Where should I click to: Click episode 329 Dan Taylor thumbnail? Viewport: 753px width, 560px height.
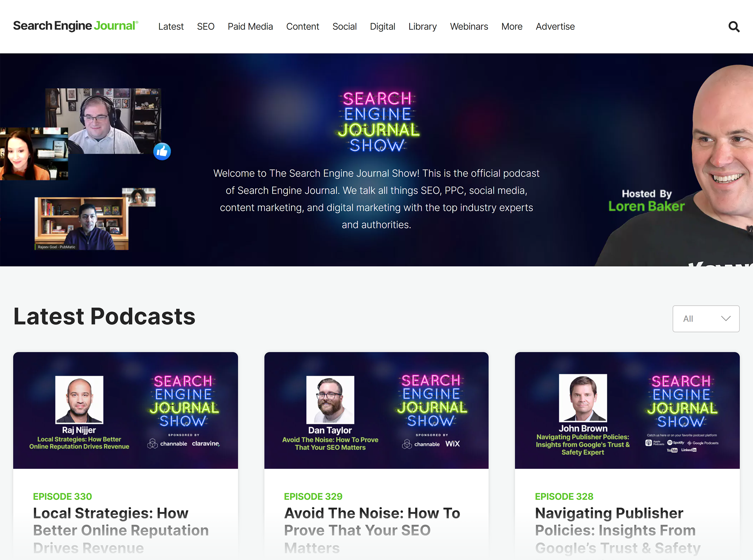376,410
